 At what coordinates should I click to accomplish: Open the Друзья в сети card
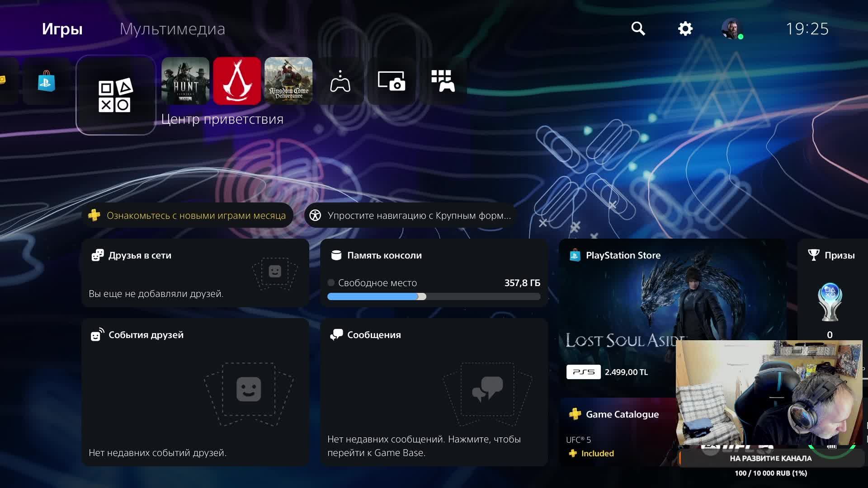click(195, 273)
